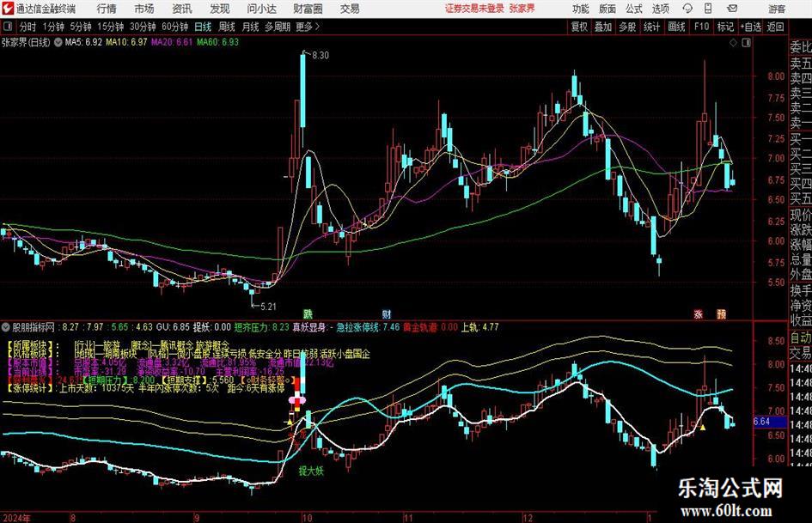Screen dimensions: 812x523
Task: Click the 叠加 overlay toolbar button
Action: 603,27
